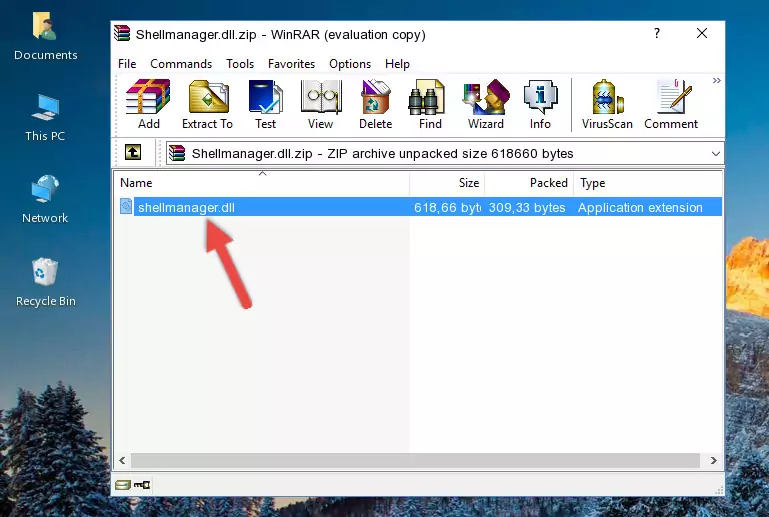
Task: Launch the Wizard tool
Action: pyautogui.click(x=486, y=104)
